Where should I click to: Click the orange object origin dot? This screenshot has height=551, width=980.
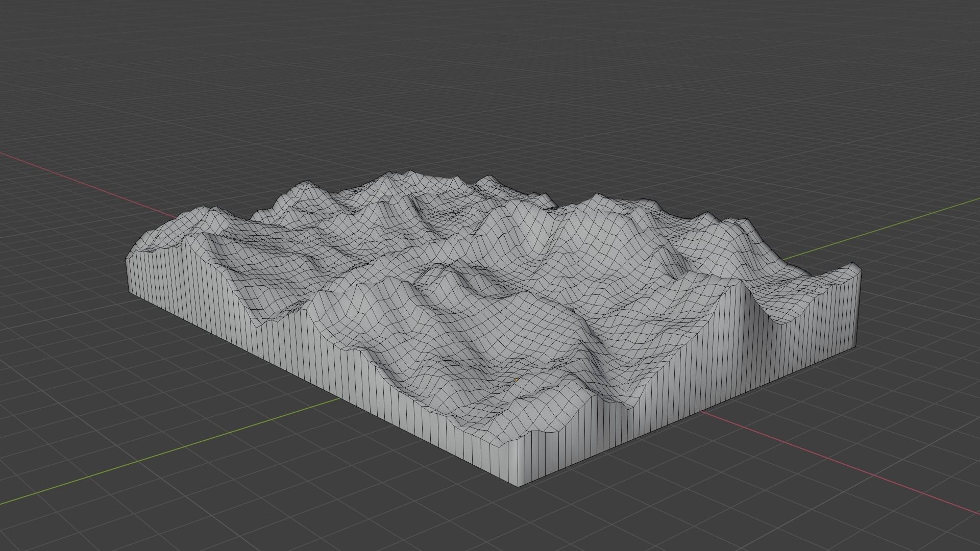point(517,380)
